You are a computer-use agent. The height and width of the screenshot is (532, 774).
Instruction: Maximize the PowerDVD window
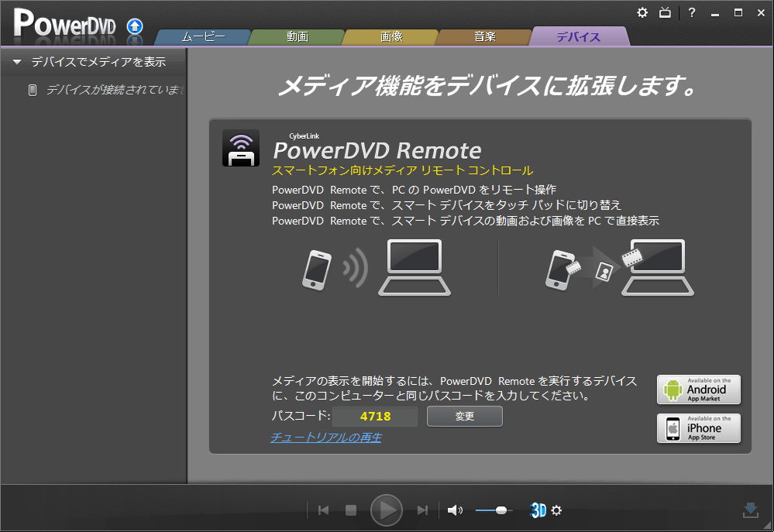pyautogui.click(x=738, y=13)
